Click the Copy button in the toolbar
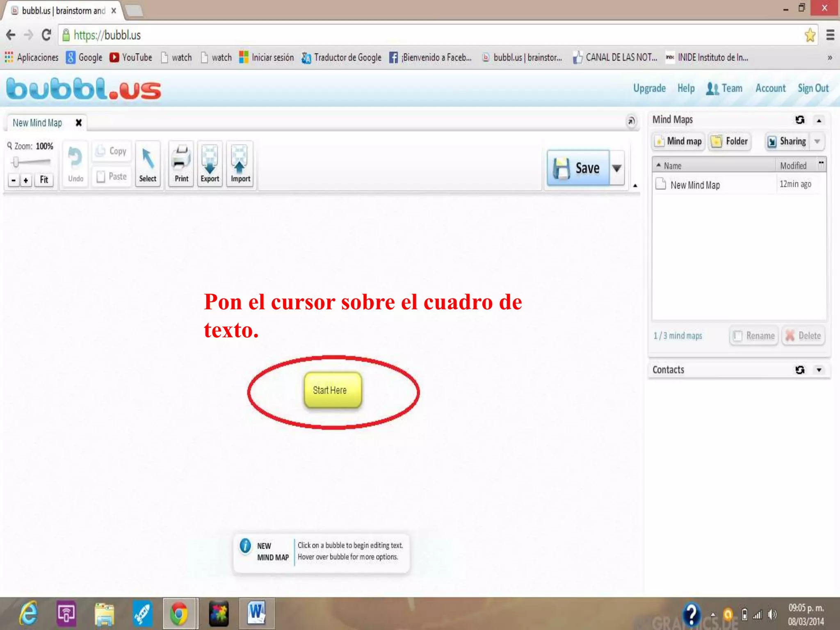The image size is (840, 630). 112,151
